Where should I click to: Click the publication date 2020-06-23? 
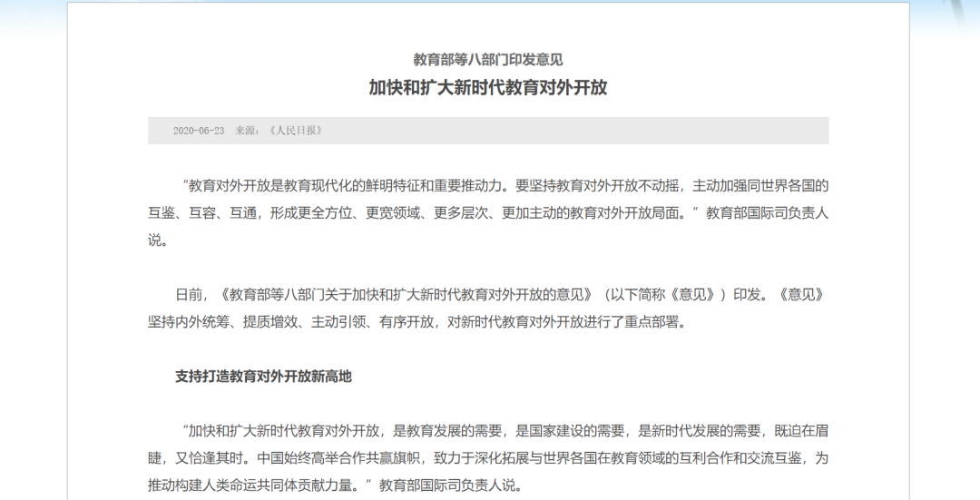coord(199,131)
